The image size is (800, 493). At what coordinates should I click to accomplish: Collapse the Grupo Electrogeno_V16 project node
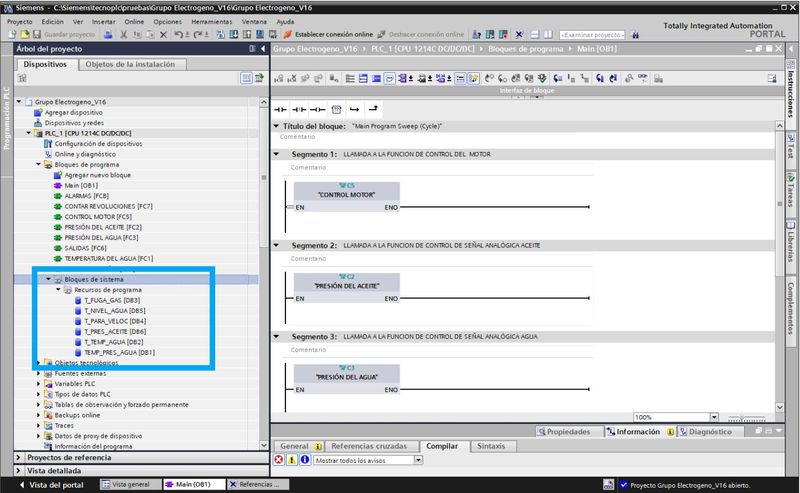pyautogui.click(x=19, y=102)
